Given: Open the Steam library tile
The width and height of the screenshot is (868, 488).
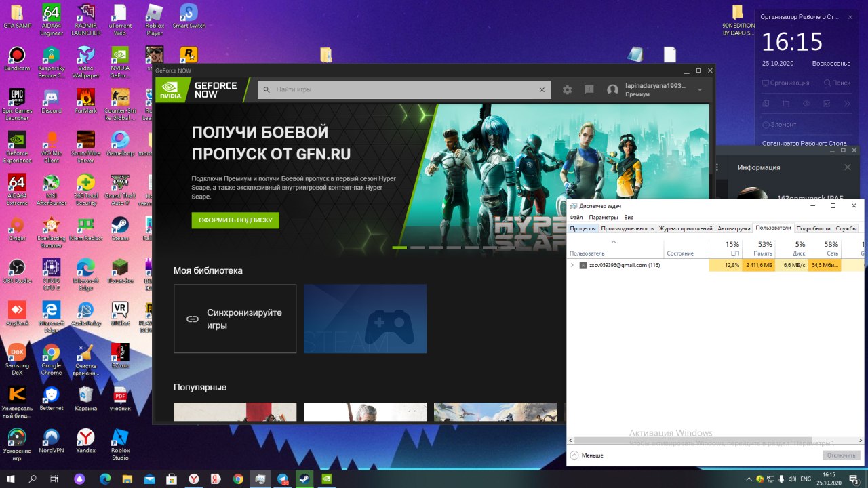Looking at the screenshot, I should pyautogui.click(x=365, y=319).
